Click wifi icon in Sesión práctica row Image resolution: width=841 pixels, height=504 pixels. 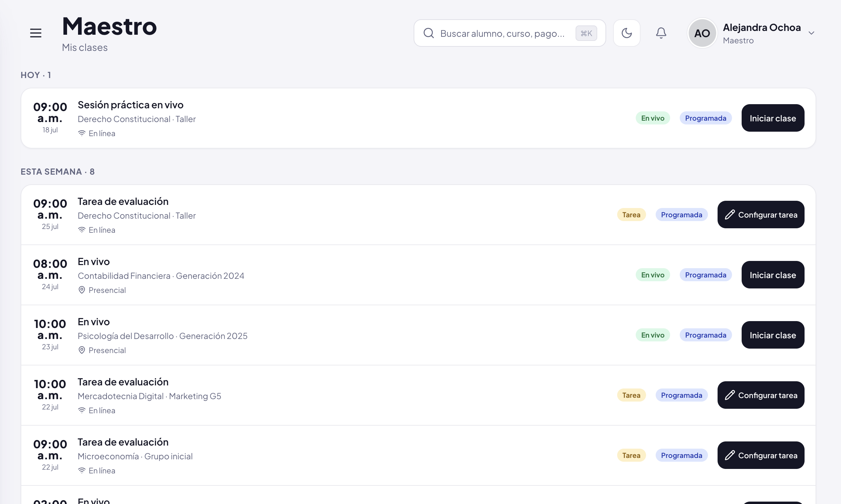[81, 133]
